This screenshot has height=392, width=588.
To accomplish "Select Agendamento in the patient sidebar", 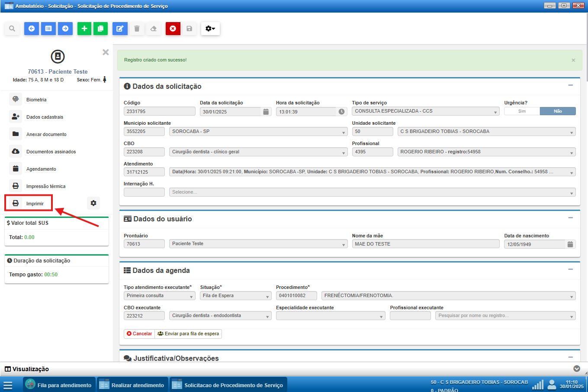I will click(x=41, y=169).
